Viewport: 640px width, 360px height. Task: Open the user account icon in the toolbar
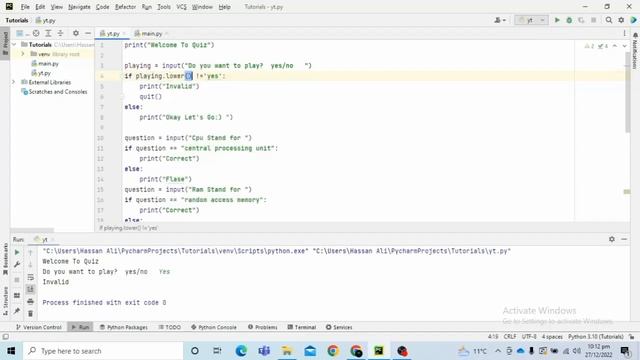coord(500,20)
